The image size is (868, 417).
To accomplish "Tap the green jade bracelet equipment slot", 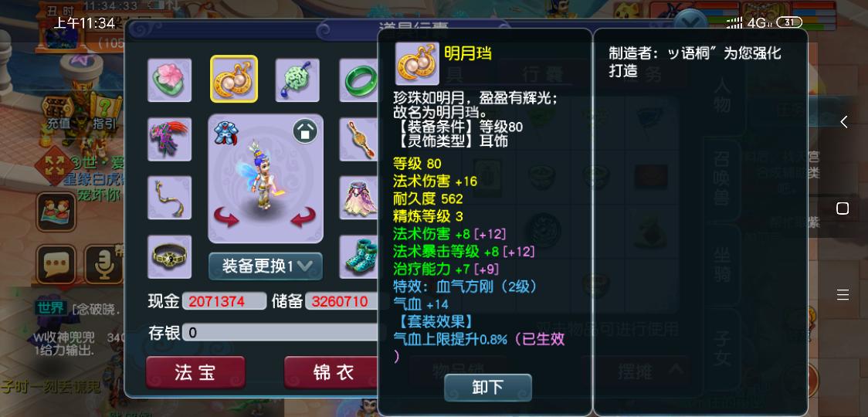I will pyautogui.click(x=359, y=80).
